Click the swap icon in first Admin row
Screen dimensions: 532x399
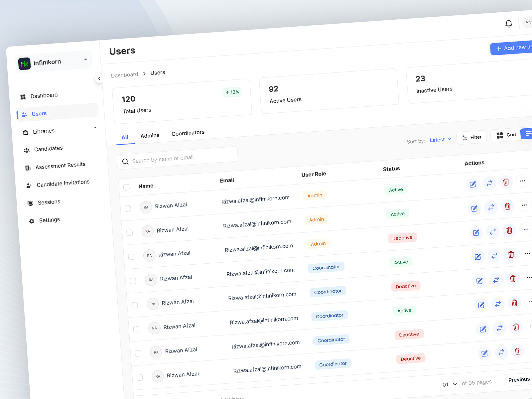coord(489,183)
